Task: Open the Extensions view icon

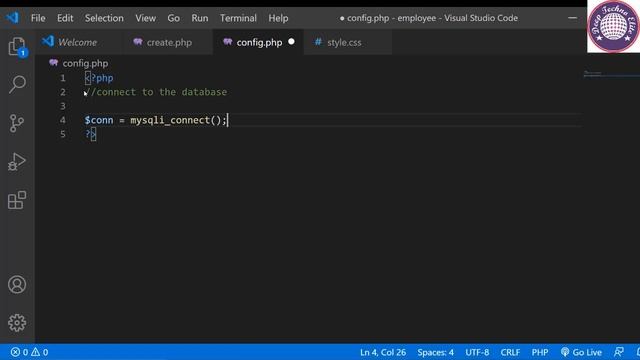Action: tap(17, 200)
